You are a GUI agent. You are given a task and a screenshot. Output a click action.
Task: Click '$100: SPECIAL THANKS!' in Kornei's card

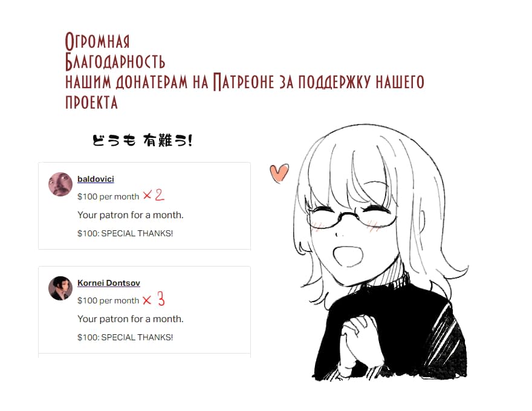(x=125, y=337)
